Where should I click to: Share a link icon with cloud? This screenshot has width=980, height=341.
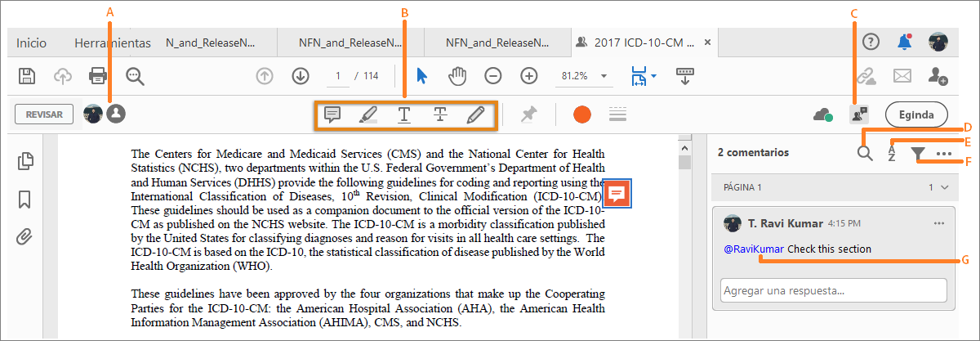point(866,76)
